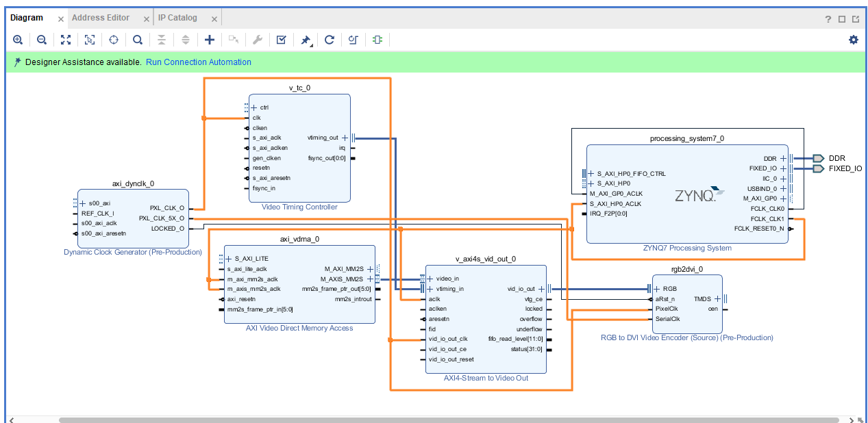Select the PXL_CLK_5X_O pin
Viewport: 868px width, 423px height.
161,218
